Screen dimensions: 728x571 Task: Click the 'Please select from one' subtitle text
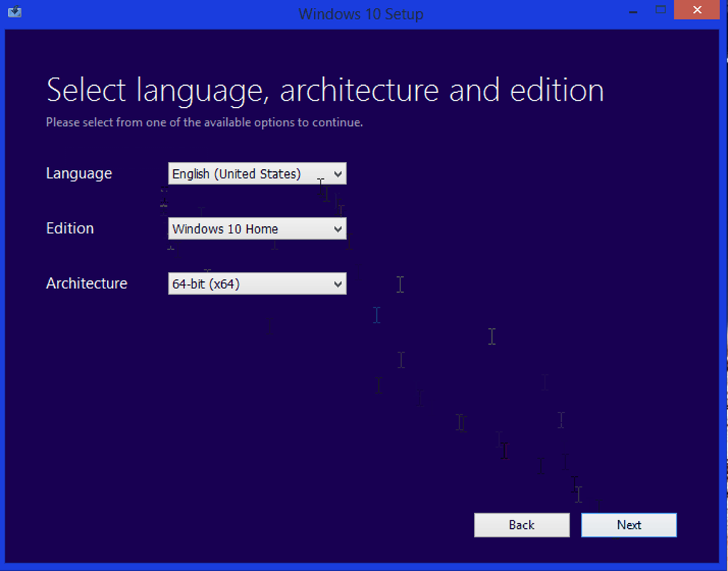point(204,123)
